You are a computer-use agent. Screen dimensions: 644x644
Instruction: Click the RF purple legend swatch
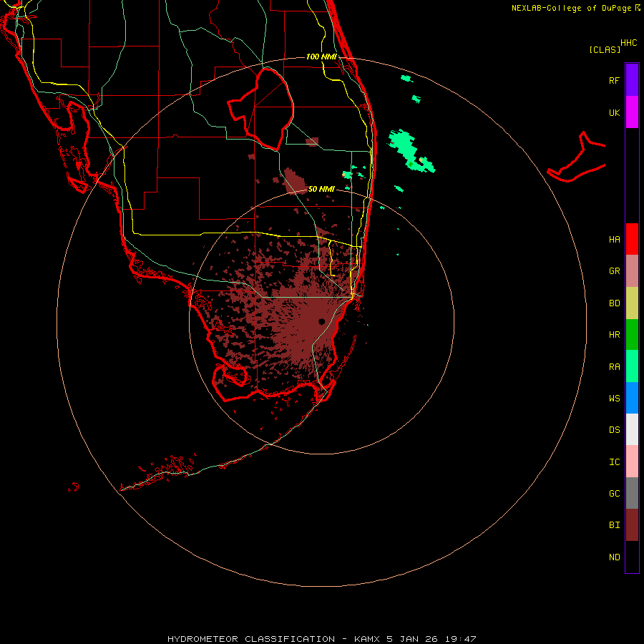pos(632,79)
